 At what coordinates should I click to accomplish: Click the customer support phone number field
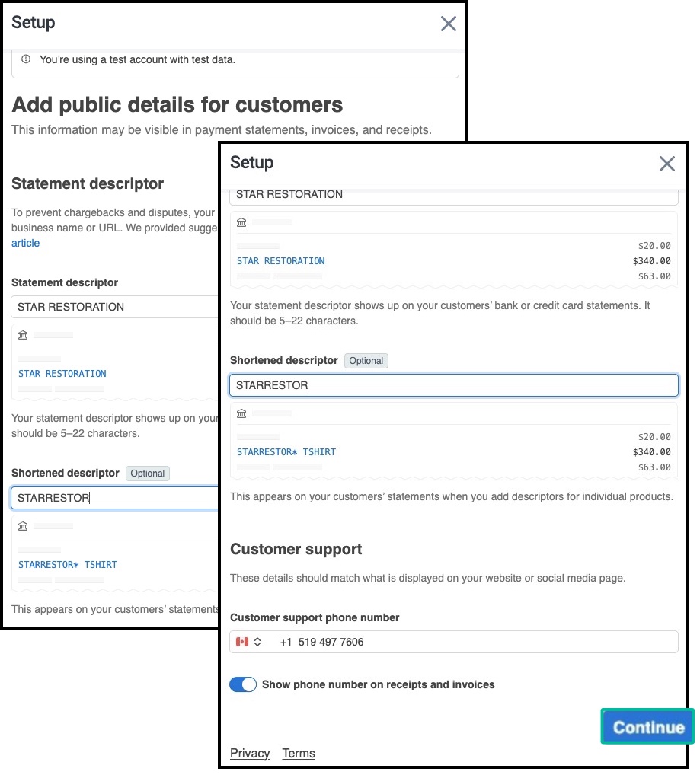click(472, 642)
